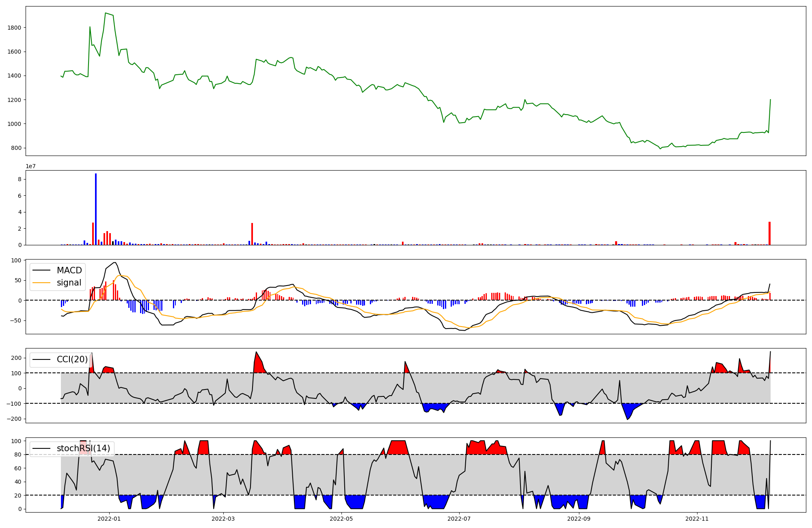
Task: Click the 2022-01 x-axis date label
Action: point(109,519)
